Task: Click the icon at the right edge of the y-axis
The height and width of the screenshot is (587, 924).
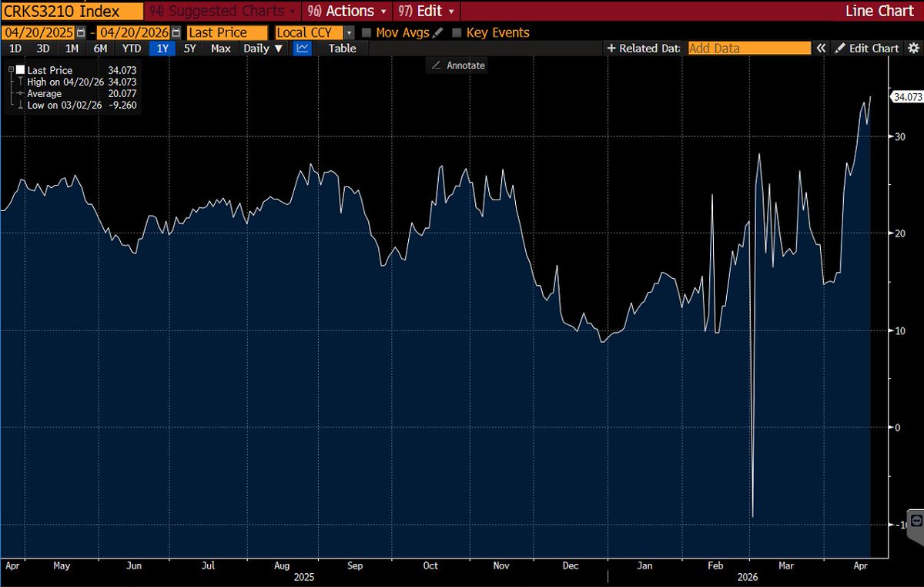Action: pos(916,520)
